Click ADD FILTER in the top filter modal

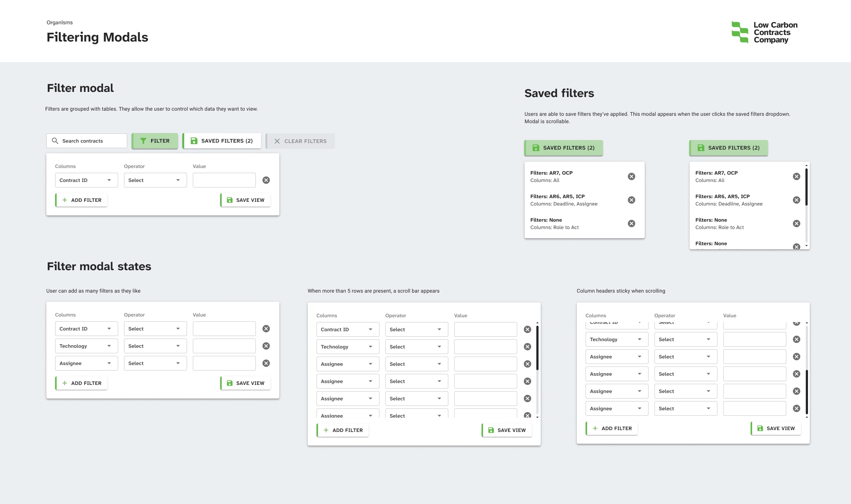point(82,200)
